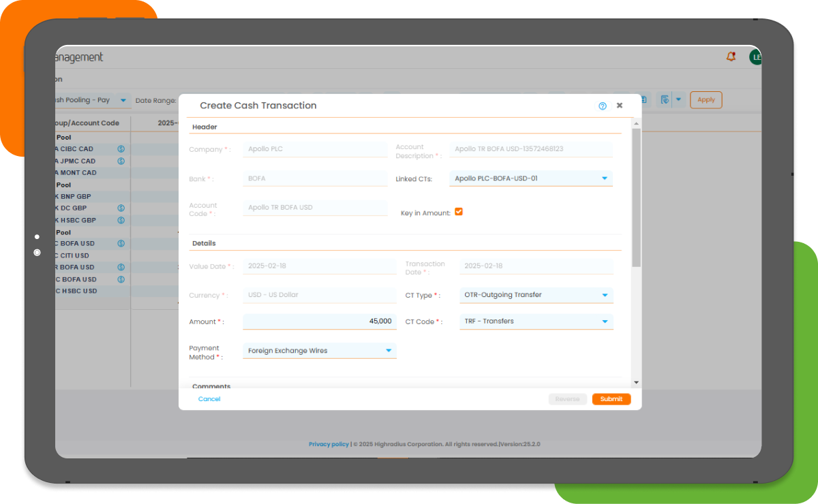Click the dollar icon on the R BOFA USD row
This screenshot has height=504, width=818.
click(121, 268)
